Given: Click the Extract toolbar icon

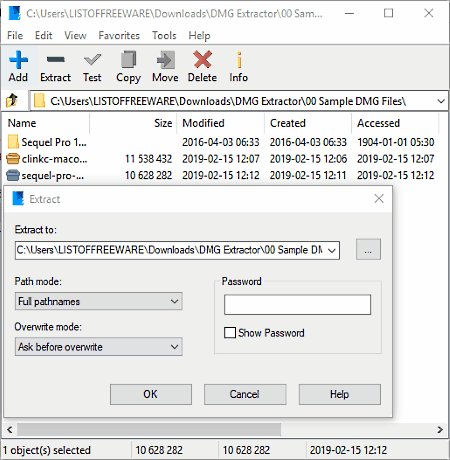Looking at the screenshot, I should (56, 60).
